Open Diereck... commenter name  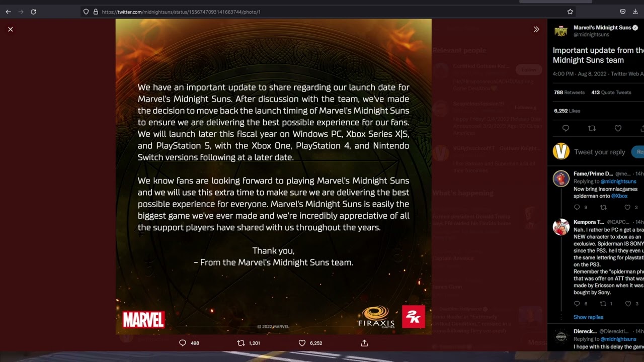(x=585, y=332)
